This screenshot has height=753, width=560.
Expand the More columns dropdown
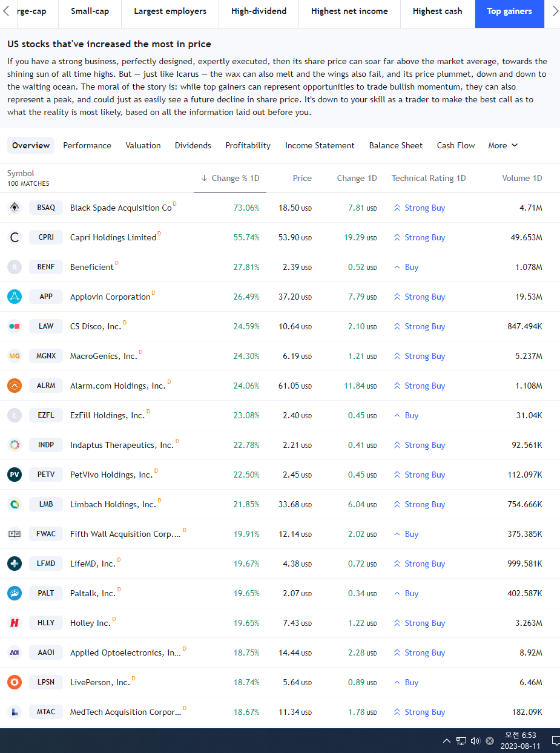point(503,145)
